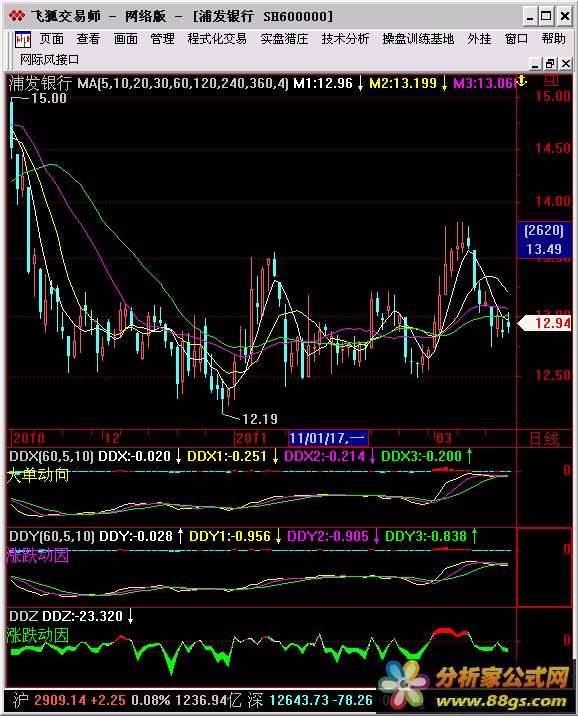Click the 12 month timeline marker
Image resolution: width=578 pixels, height=716 pixels.
tap(111, 438)
